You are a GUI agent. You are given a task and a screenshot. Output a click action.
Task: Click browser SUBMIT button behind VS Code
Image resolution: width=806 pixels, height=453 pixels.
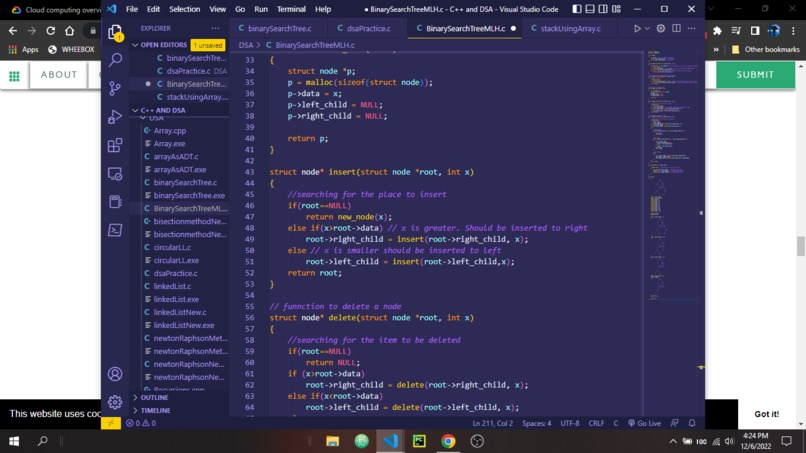point(755,75)
